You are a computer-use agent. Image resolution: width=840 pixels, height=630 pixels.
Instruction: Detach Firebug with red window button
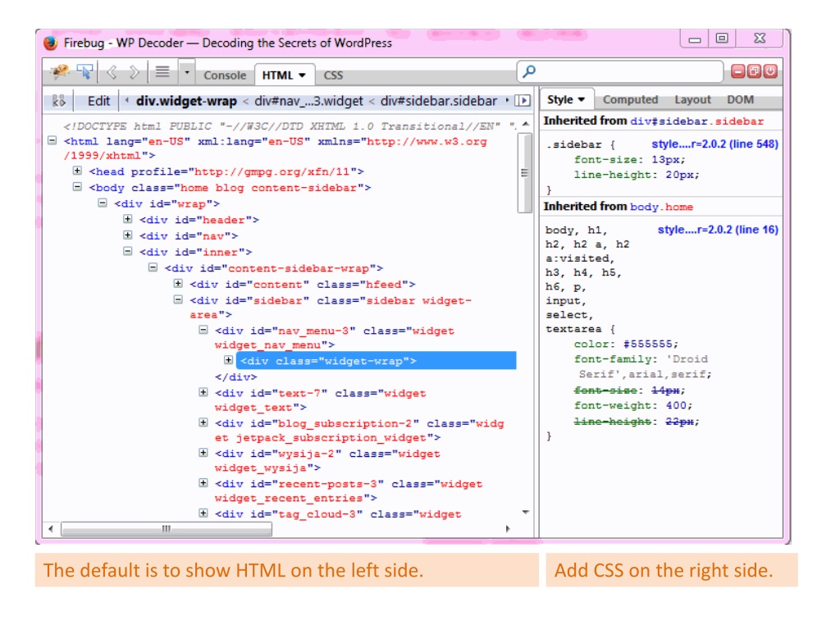click(755, 72)
